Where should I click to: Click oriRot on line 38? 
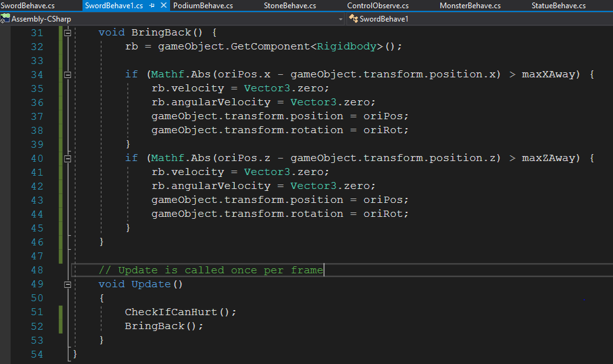click(x=383, y=130)
